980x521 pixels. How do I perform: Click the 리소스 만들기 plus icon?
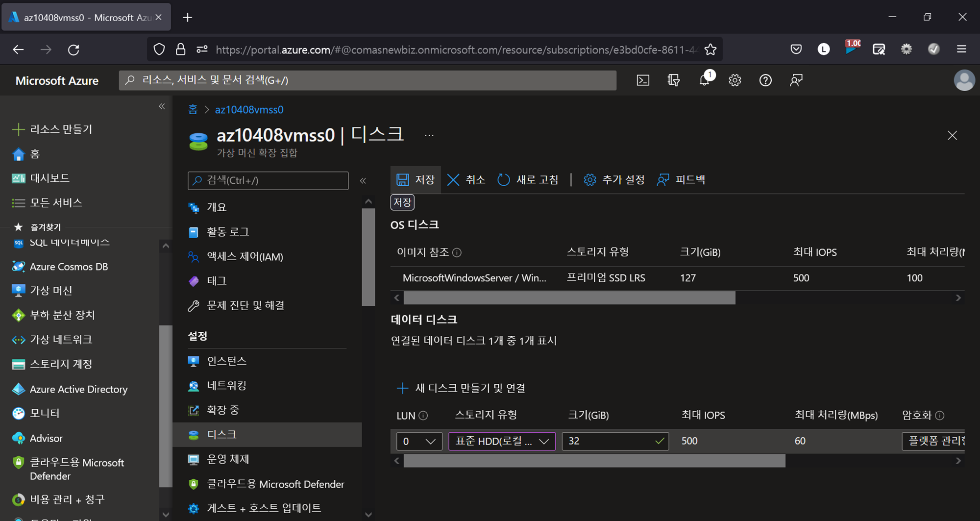pyautogui.click(x=18, y=129)
